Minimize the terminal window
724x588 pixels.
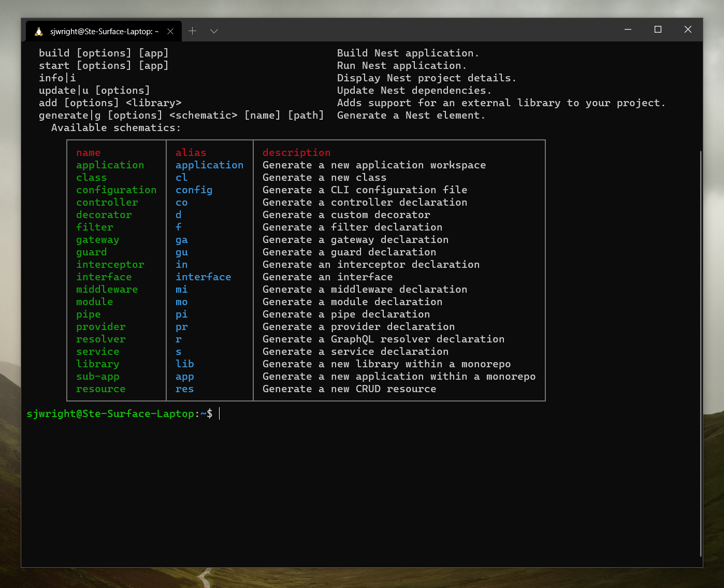click(628, 30)
